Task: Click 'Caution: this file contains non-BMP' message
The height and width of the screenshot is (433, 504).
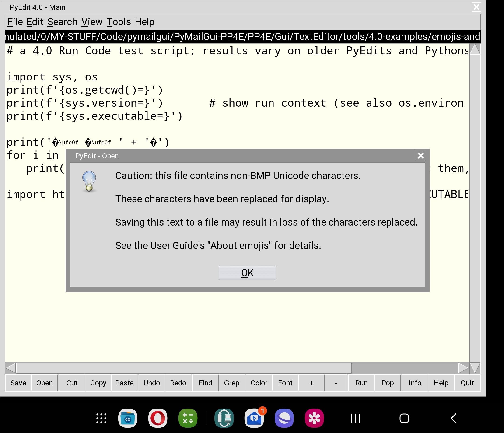Action: tap(238, 176)
